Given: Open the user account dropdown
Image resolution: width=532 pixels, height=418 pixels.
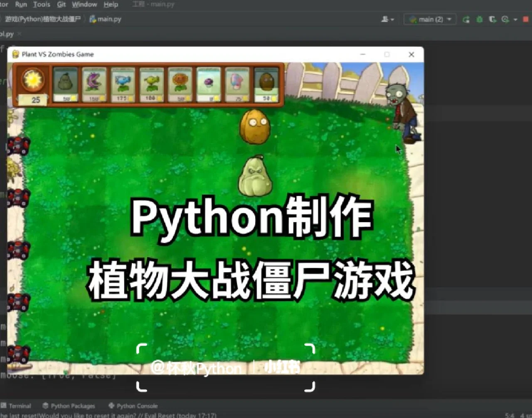Looking at the screenshot, I should pyautogui.click(x=387, y=19).
